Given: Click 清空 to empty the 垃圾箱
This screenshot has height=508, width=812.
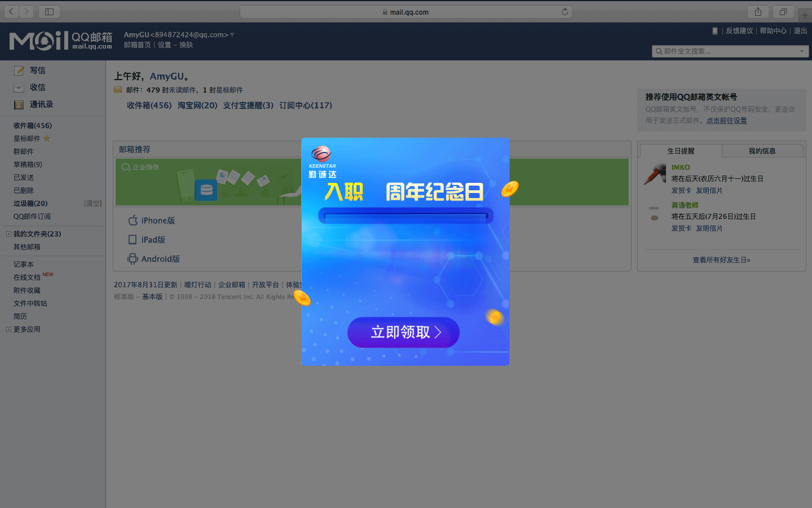Looking at the screenshot, I should [x=94, y=203].
